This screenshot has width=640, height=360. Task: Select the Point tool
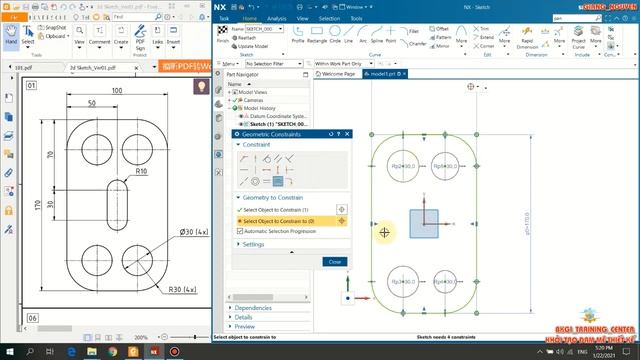(x=391, y=34)
